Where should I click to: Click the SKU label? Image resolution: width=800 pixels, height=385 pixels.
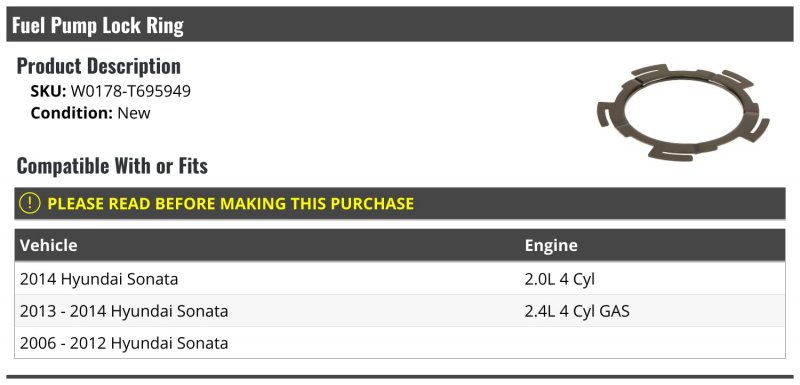coord(48,91)
